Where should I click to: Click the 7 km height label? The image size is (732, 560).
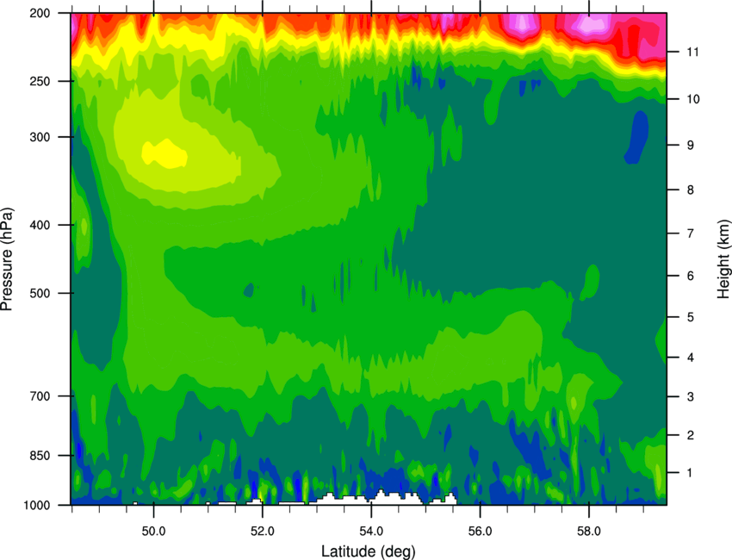point(690,233)
